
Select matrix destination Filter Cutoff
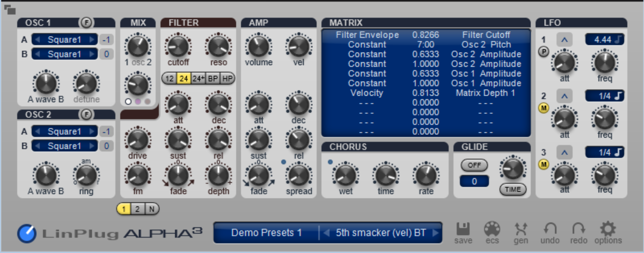[486, 35]
